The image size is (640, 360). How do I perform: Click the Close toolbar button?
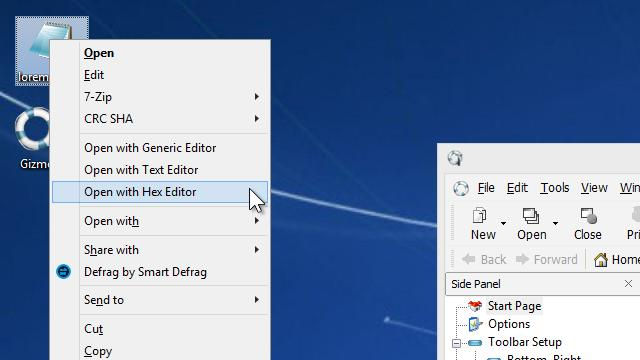pos(588,224)
